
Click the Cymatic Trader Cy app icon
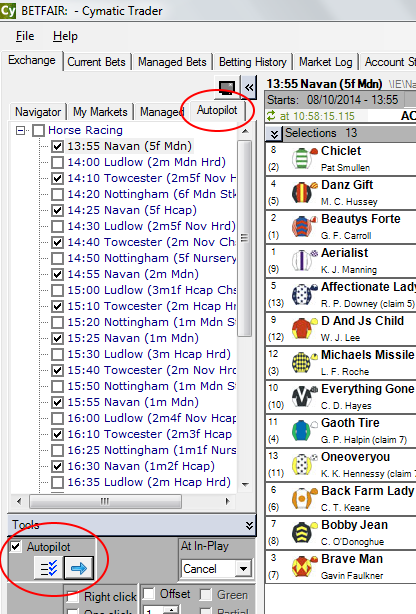click(8, 10)
